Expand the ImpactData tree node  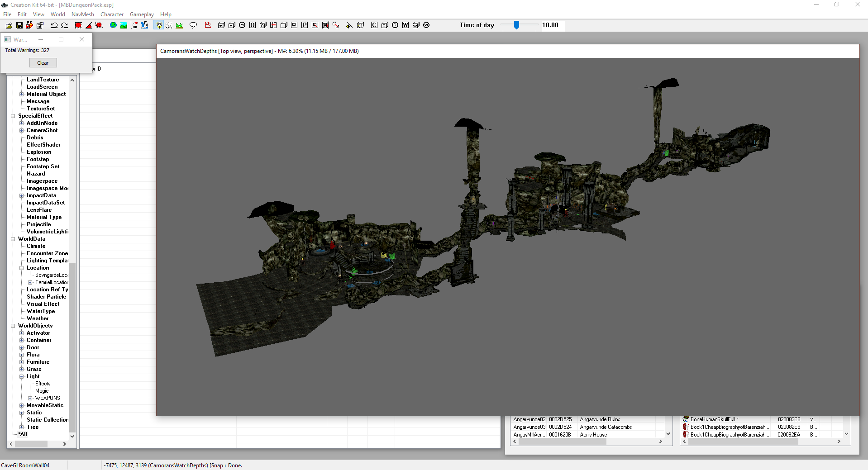[22, 195]
